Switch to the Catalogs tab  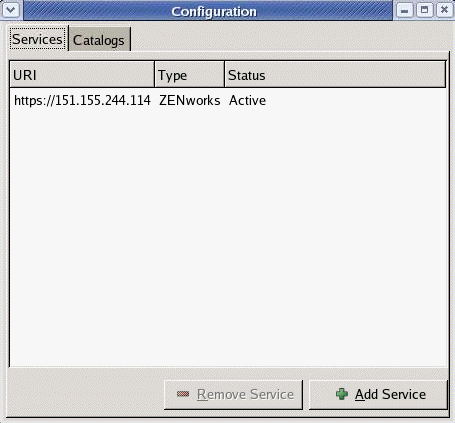tap(99, 40)
